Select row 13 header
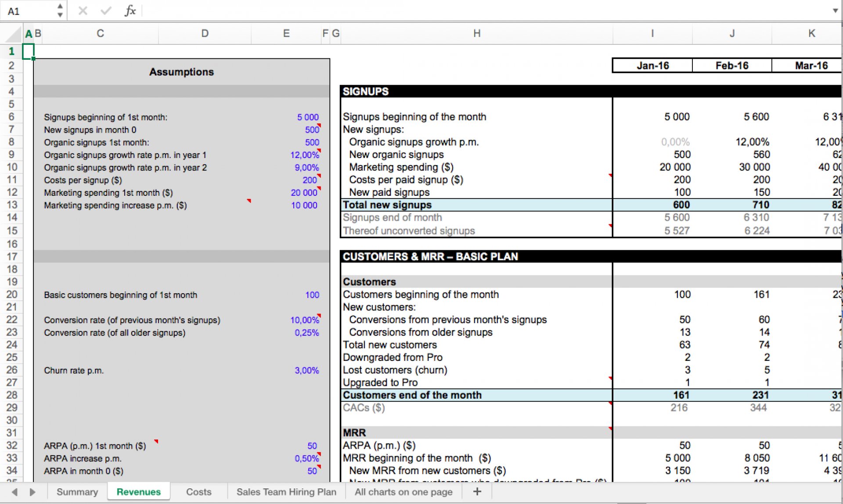Screen dimensions: 843x504 (11, 205)
